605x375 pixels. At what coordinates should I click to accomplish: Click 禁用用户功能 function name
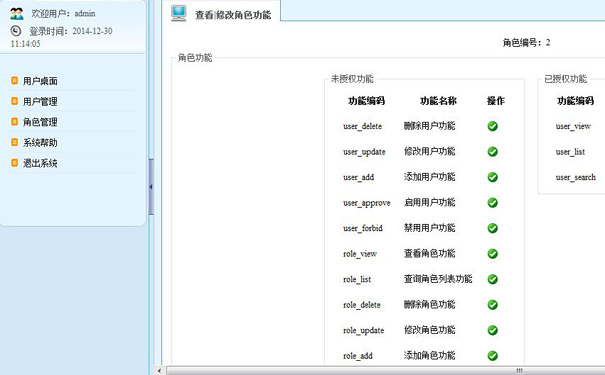click(x=429, y=228)
